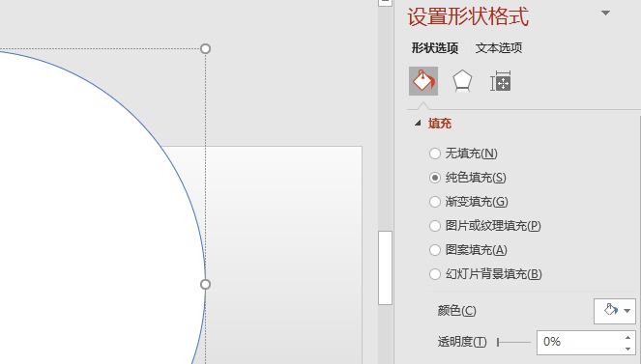The height and width of the screenshot is (364, 641).
Task: Open the Size & Properties icon tab
Action: tap(501, 81)
